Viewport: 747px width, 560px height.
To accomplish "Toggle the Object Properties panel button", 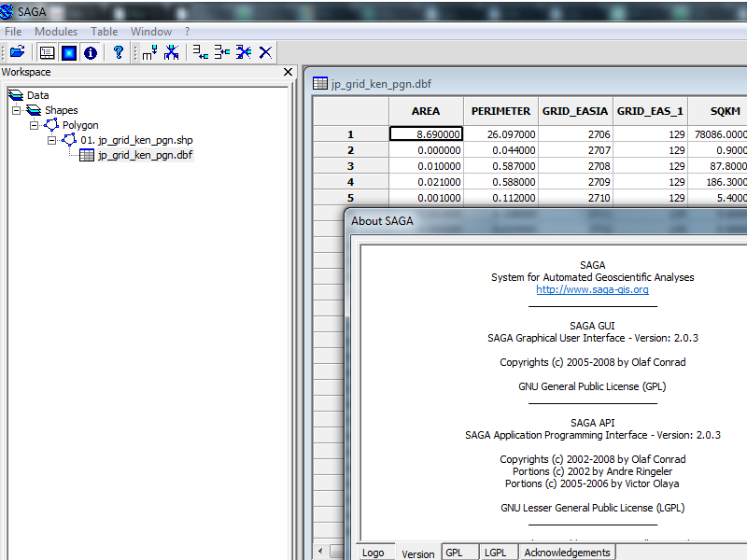I will [69, 52].
